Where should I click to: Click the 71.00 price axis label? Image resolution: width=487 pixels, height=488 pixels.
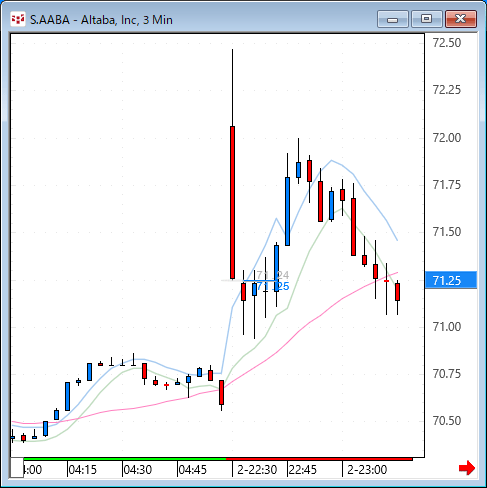tap(447, 327)
